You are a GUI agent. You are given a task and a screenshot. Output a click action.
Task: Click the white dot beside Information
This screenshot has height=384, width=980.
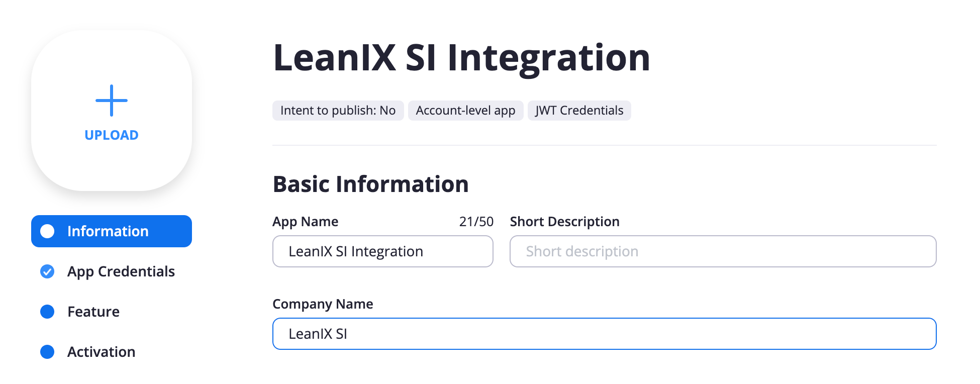pos(47,231)
